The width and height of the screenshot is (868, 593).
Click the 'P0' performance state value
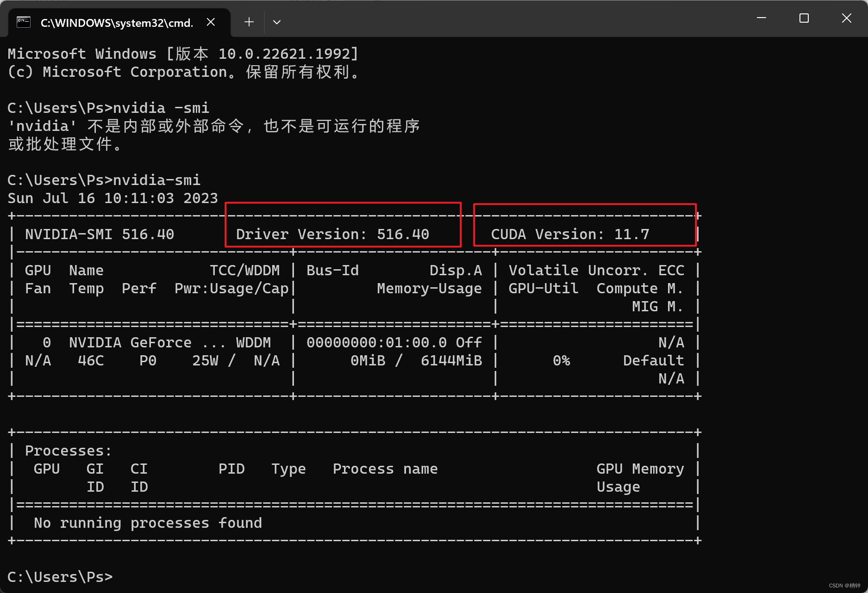pyautogui.click(x=148, y=361)
